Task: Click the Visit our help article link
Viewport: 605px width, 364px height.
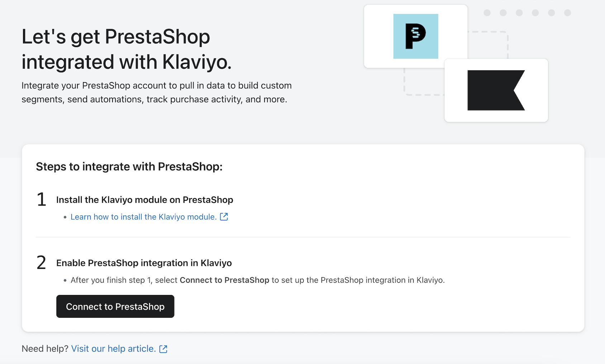Action: [x=113, y=349]
